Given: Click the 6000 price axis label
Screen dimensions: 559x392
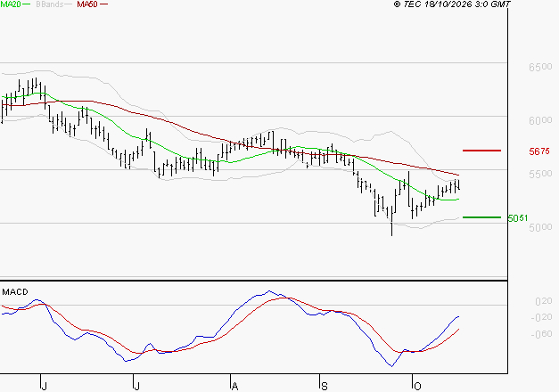Looking at the screenshot, I should click(540, 120).
